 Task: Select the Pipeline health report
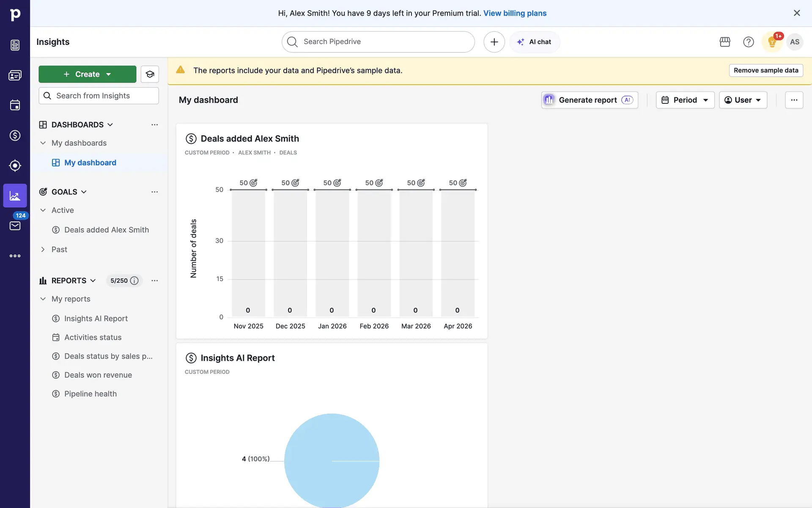[x=90, y=394]
